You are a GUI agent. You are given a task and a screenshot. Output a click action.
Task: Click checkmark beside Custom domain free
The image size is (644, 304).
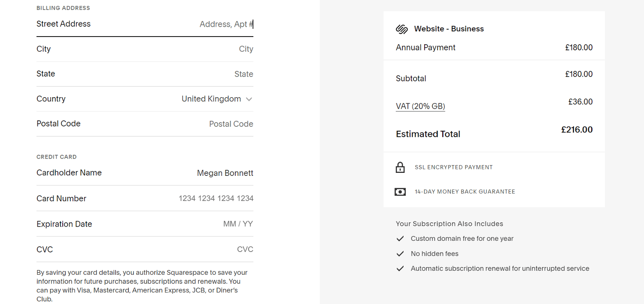tap(400, 239)
